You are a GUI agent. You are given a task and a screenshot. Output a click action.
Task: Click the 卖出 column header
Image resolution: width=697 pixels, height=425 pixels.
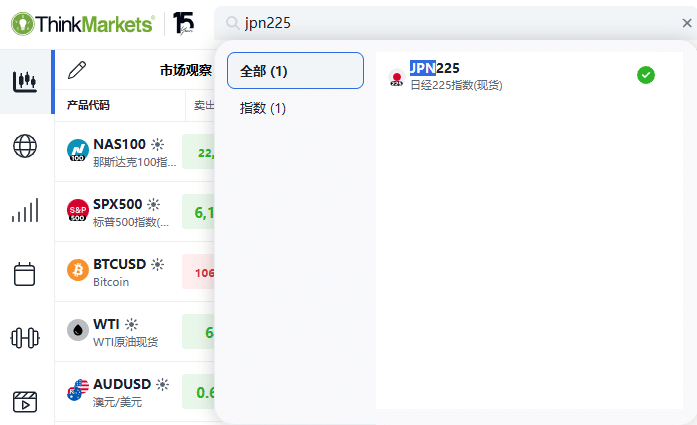coord(204,105)
